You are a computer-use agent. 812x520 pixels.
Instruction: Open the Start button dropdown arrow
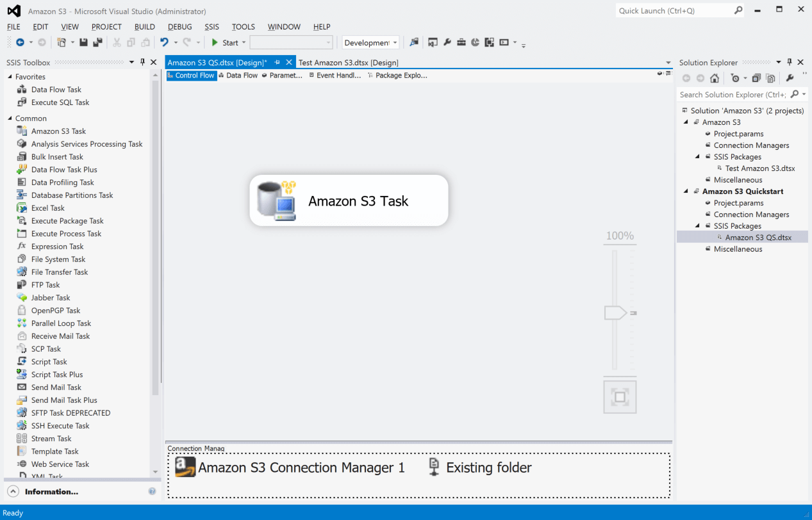tap(244, 43)
